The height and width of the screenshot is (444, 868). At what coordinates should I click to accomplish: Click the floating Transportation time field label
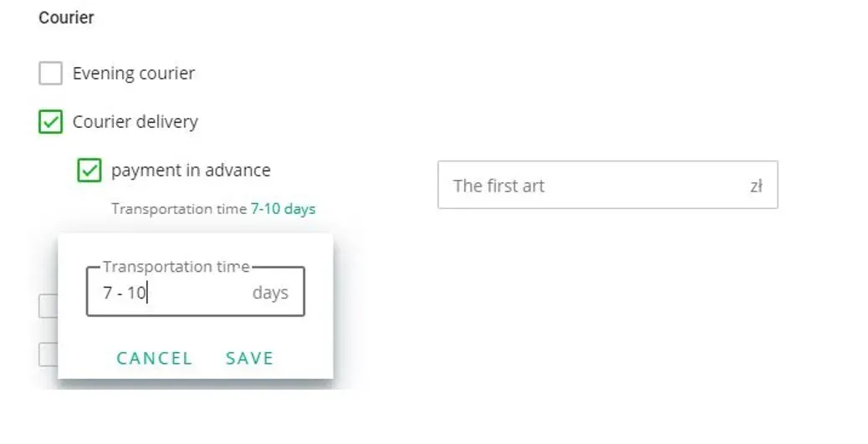click(x=176, y=267)
